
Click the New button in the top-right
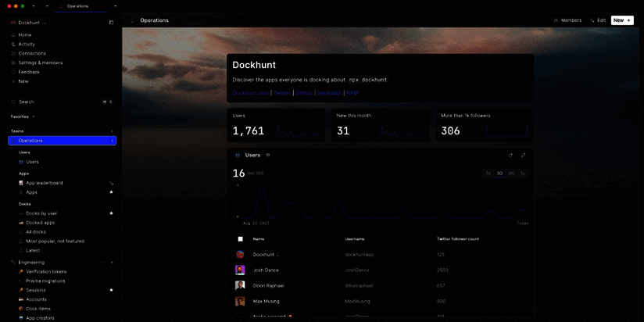pos(622,20)
